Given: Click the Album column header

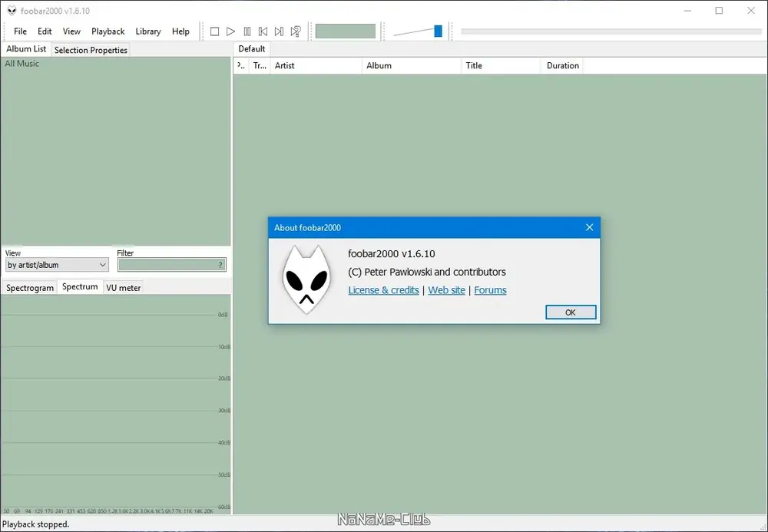Looking at the screenshot, I should click(x=412, y=65).
